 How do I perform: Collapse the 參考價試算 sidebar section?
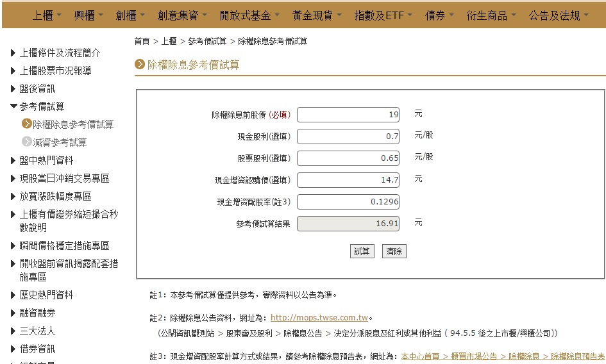[x=37, y=106]
